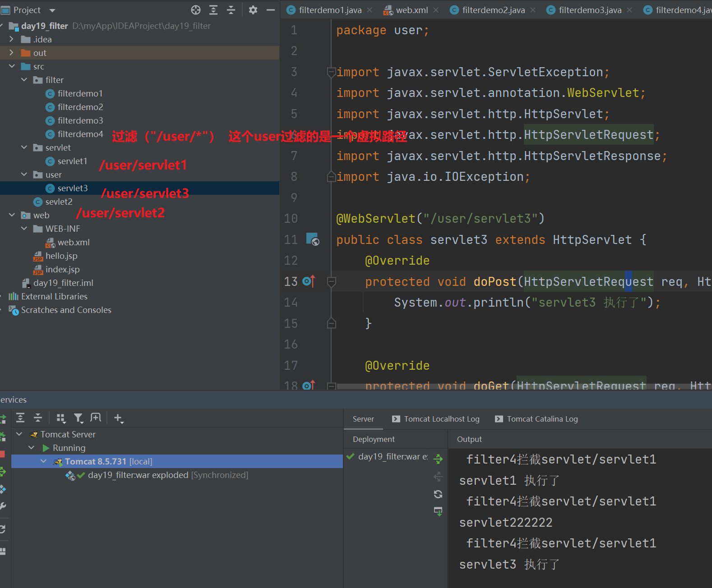Close the web.xml tab
712x588 pixels.
436,10
